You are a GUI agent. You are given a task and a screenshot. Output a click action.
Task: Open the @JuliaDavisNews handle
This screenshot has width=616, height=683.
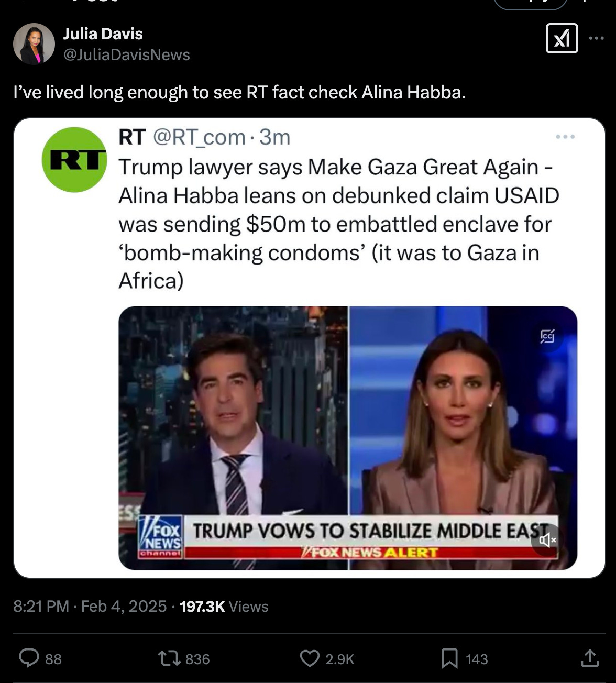(126, 54)
